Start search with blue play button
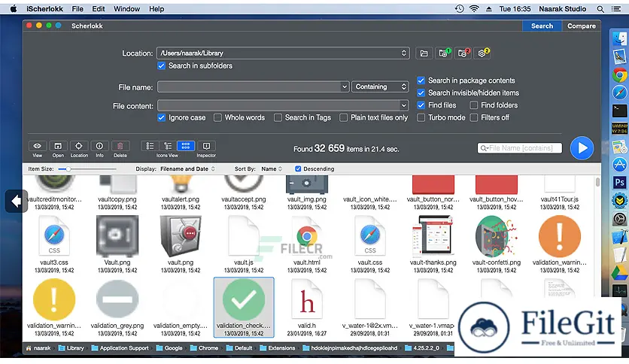629x364 pixels. click(x=582, y=148)
